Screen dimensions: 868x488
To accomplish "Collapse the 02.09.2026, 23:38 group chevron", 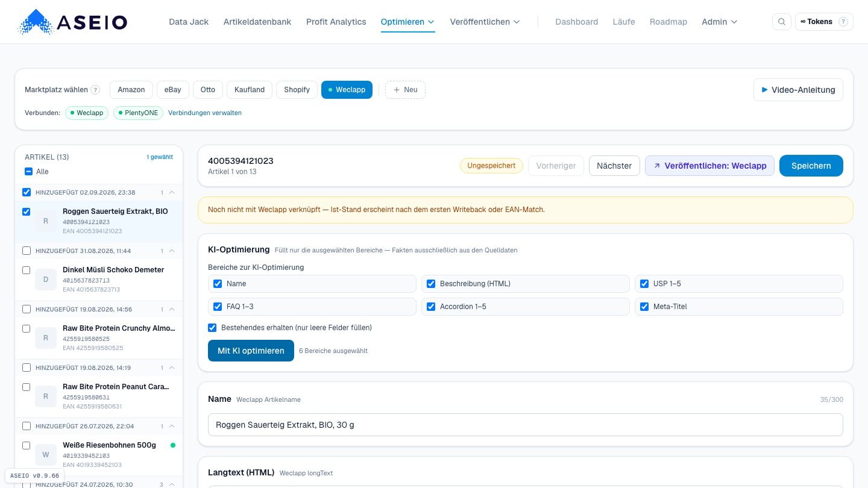I will [x=172, y=192].
